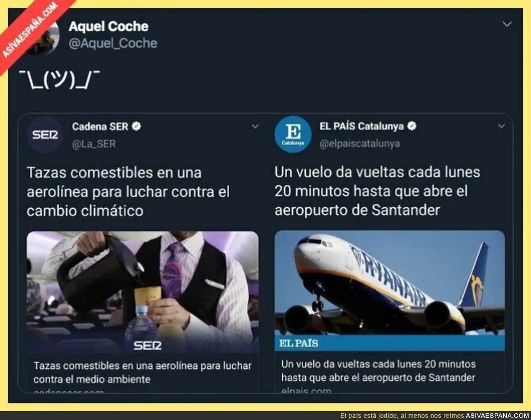The height and width of the screenshot is (420, 531).
Task: Open the Ryanair airplane image
Action: (x=389, y=283)
